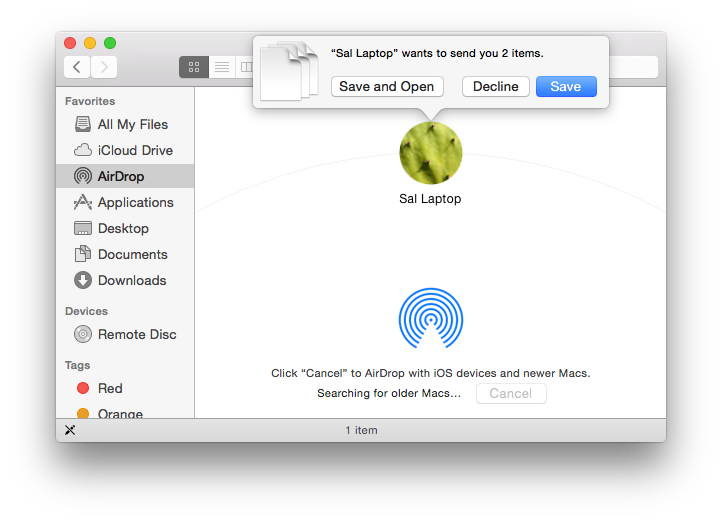The height and width of the screenshot is (522, 722).
Task: Click the Orange tag color dot
Action: pyautogui.click(x=83, y=413)
